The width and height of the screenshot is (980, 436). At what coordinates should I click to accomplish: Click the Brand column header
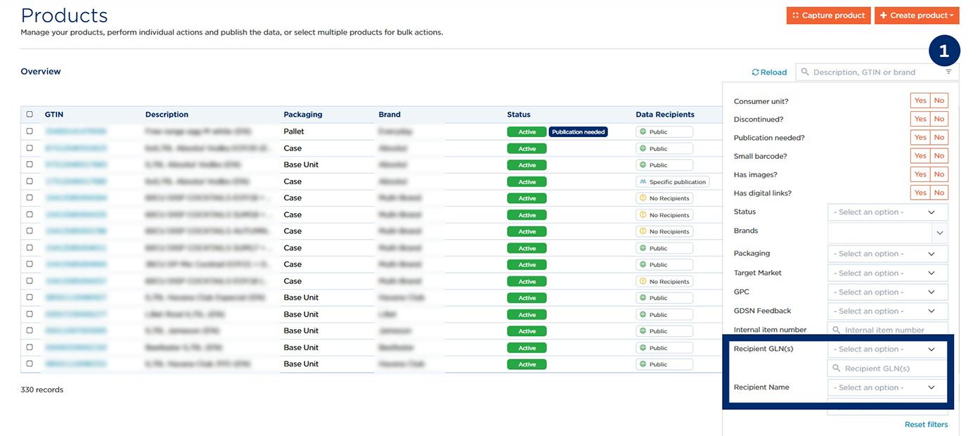pyautogui.click(x=389, y=115)
